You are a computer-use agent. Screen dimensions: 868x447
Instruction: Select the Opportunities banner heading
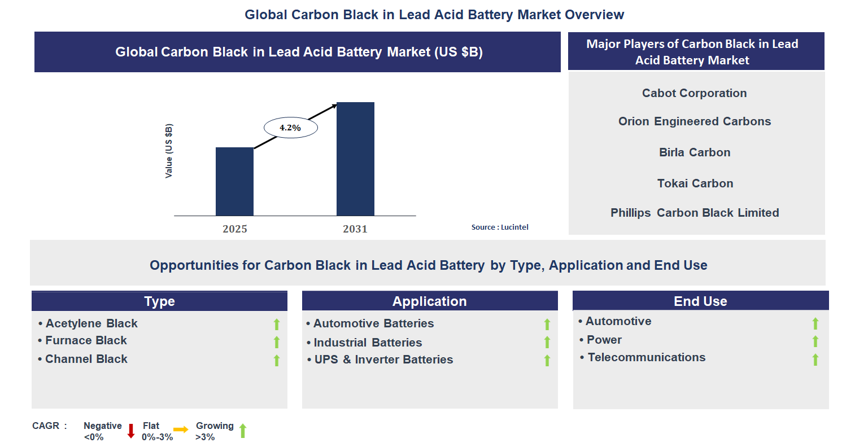coord(428,265)
